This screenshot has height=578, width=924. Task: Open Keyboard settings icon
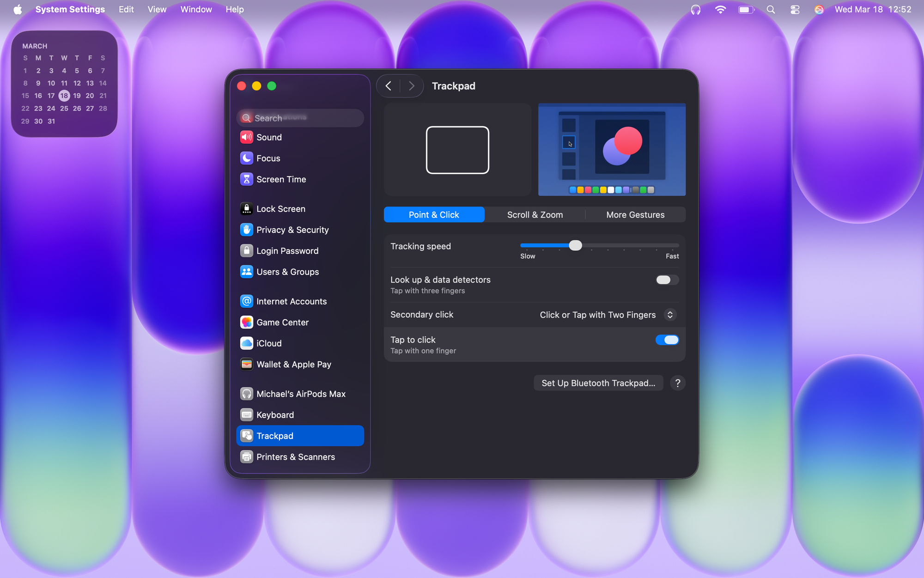pyautogui.click(x=246, y=415)
